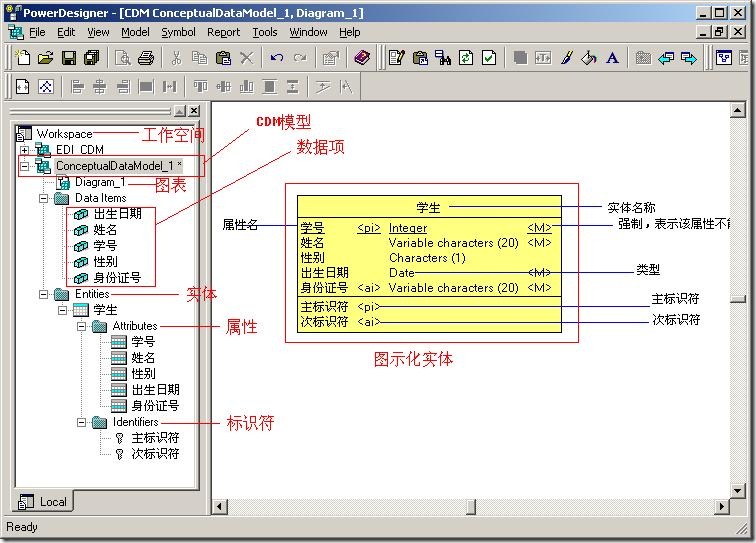The width and height of the screenshot is (756, 543).
Task: Select the 学号 attribute under Attributes
Action: tap(143, 342)
